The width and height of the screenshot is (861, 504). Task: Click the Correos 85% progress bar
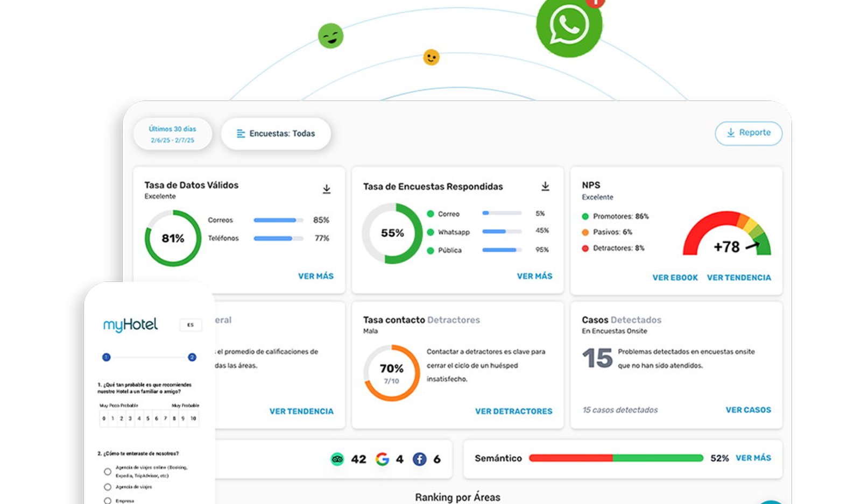[x=278, y=220]
